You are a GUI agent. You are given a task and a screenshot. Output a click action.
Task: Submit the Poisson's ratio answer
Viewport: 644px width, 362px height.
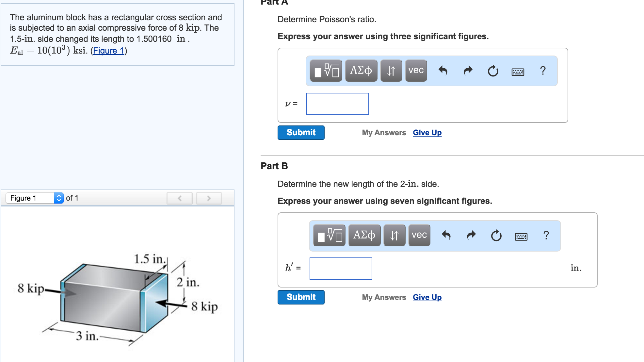point(301,133)
